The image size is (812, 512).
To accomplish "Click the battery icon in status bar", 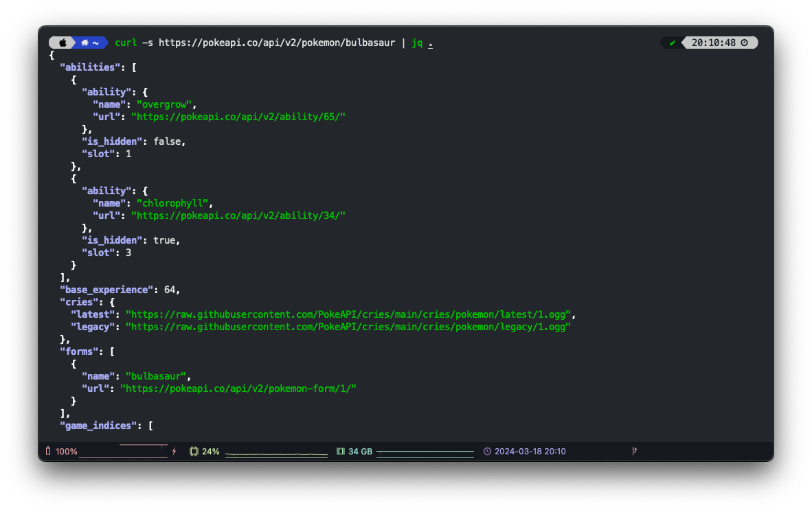I will (x=48, y=452).
